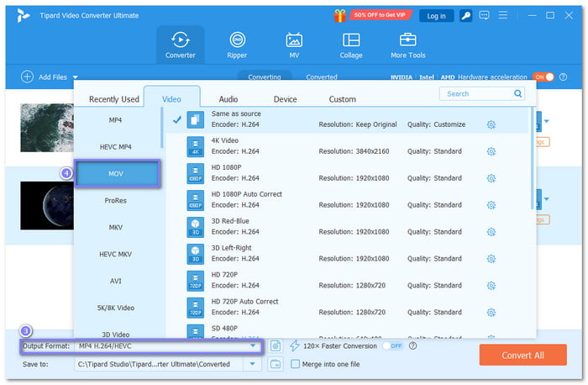Click the gear icon for 4K Video
The height and width of the screenshot is (385, 588).
tap(491, 151)
